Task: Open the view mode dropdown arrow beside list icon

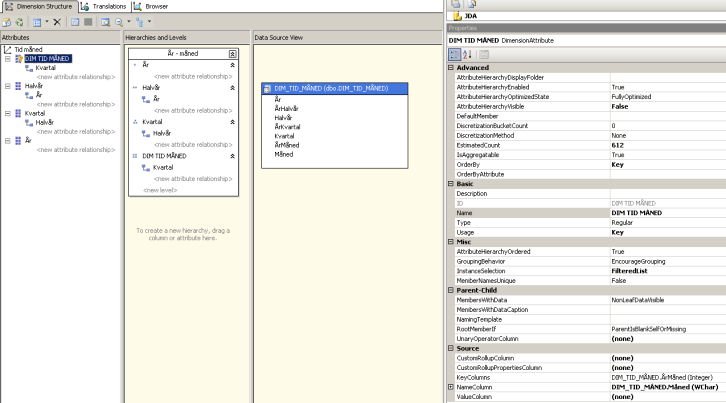Action: pos(47,22)
